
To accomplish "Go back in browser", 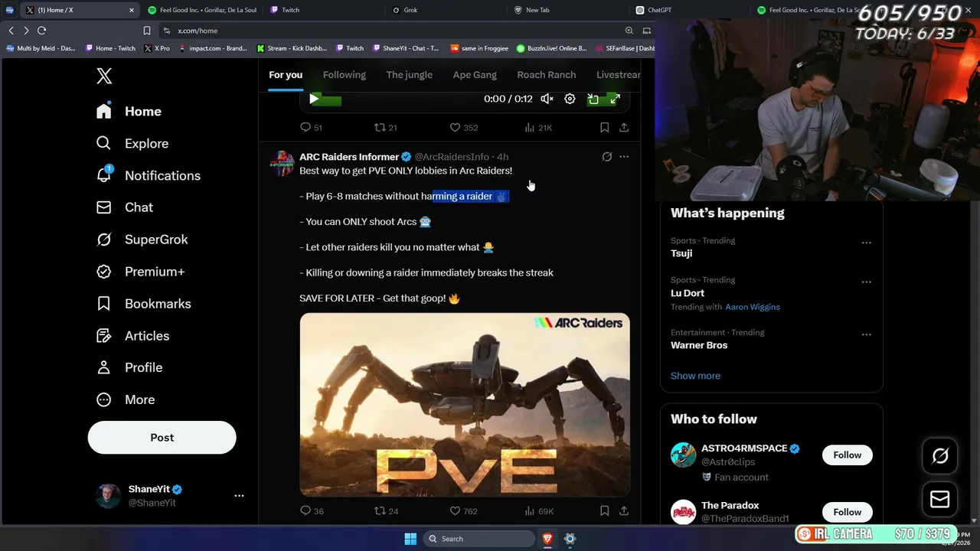I will pyautogui.click(x=11, y=31).
